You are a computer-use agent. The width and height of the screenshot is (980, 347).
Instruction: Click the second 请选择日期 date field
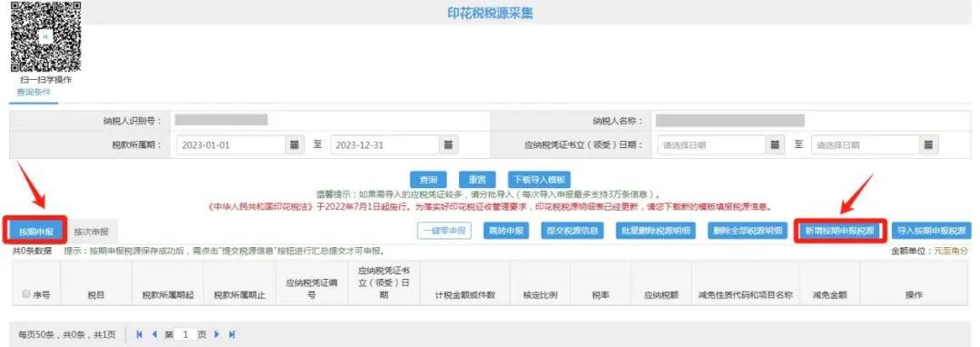866,145
